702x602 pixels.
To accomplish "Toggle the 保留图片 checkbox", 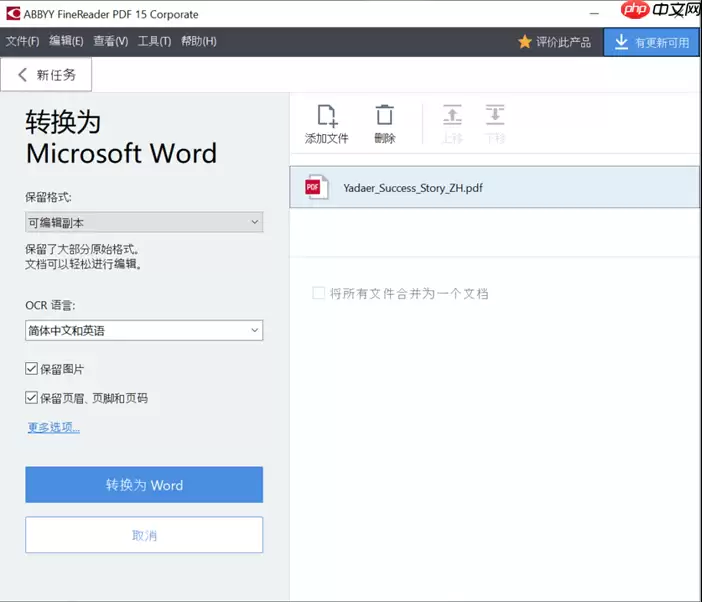I will 31,369.
